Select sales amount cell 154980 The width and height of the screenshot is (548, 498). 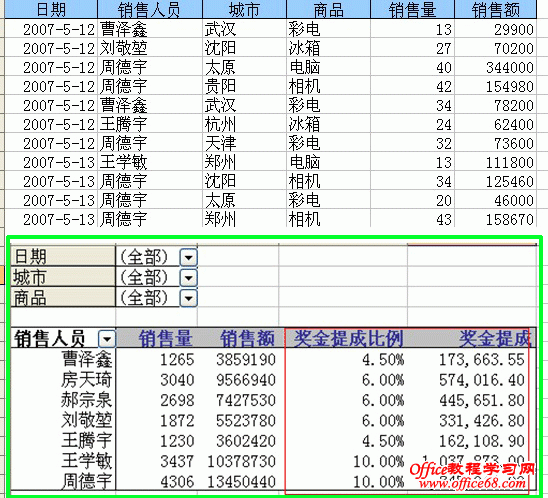point(495,86)
